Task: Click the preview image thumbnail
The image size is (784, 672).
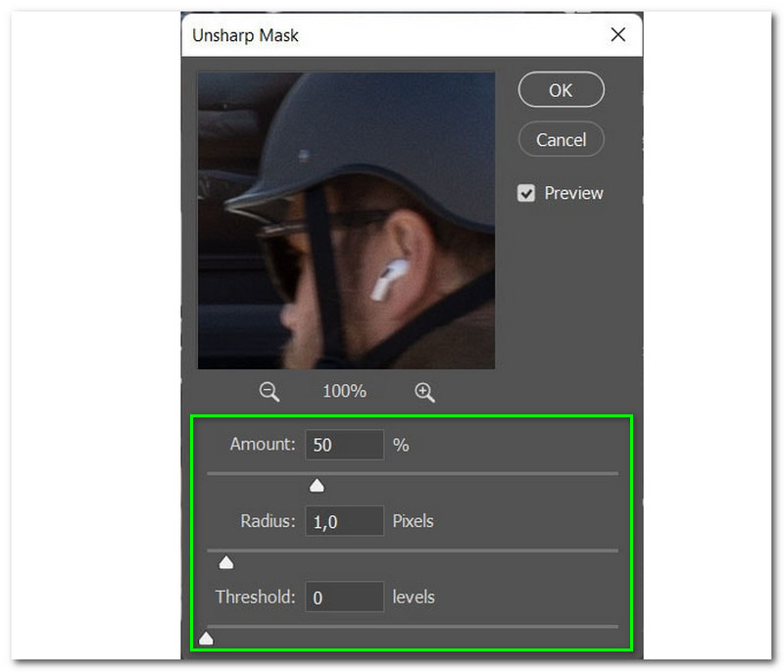Action: pyautogui.click(x=346, y=220)
